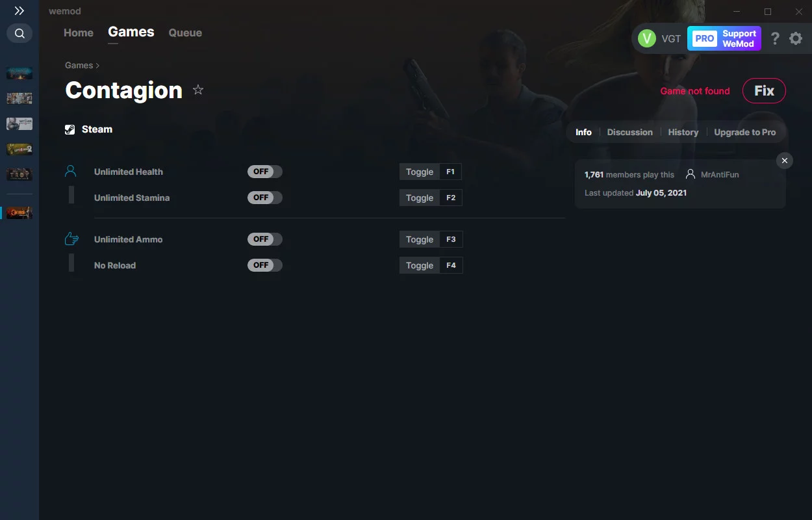Click the Support WeMod PRO button

click(724, 38)
